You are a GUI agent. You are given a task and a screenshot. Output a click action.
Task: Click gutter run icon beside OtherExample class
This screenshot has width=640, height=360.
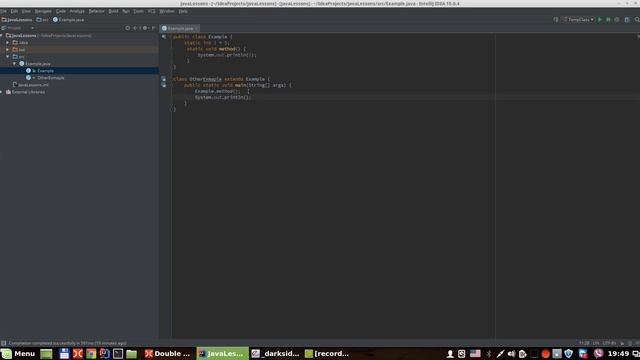[x=164, y=79]
